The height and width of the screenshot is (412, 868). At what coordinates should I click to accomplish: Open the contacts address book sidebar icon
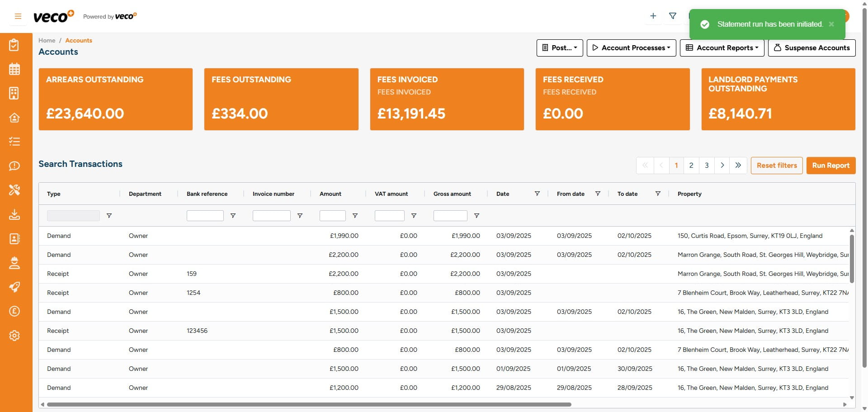click(x=14, y=239)
